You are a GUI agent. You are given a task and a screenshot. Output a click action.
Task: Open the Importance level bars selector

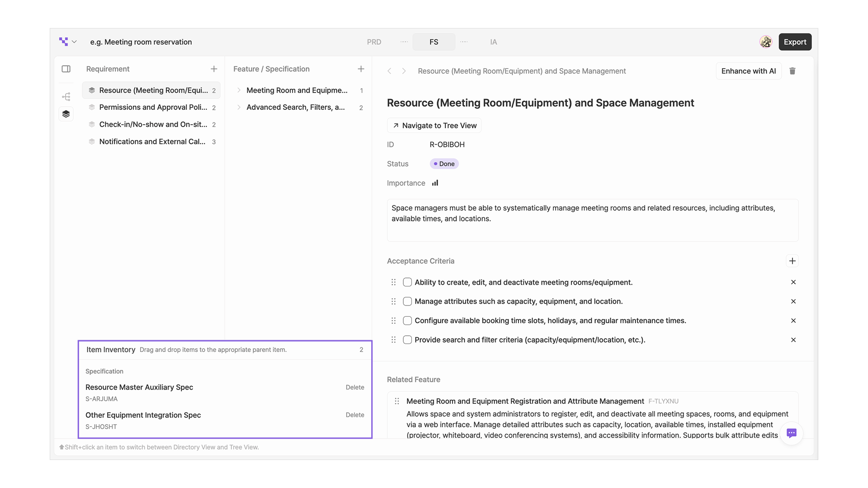click(x=435, y=183)
